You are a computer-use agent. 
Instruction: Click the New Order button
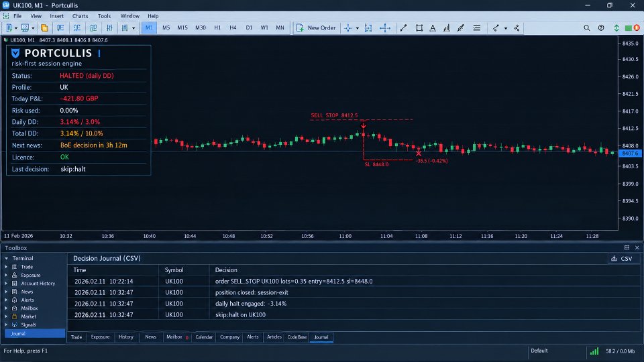tap(316, 28)
